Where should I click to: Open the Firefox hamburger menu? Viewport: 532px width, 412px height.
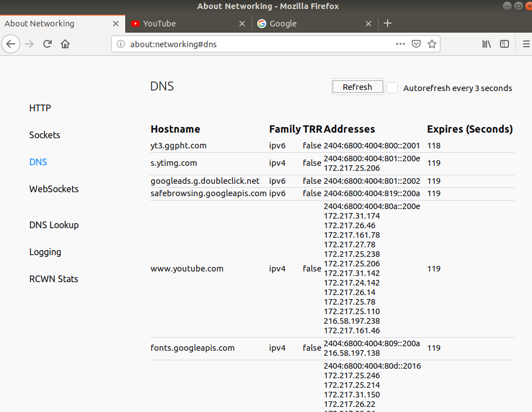526,44
